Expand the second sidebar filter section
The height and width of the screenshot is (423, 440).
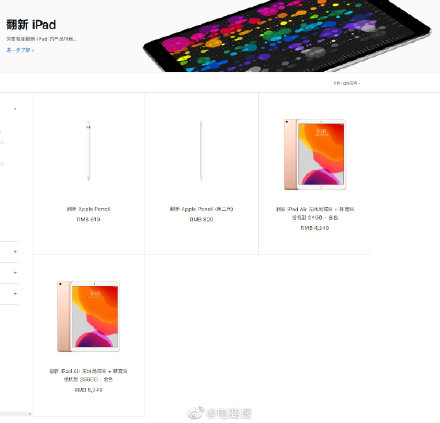pyautogui.click(x=15, y=252)
